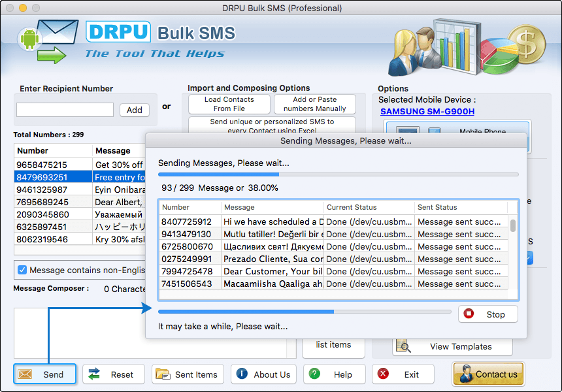Viewport: 562px width, 392px height.
Task: Click Number column header in sending dialog
Action: point(190,207)
